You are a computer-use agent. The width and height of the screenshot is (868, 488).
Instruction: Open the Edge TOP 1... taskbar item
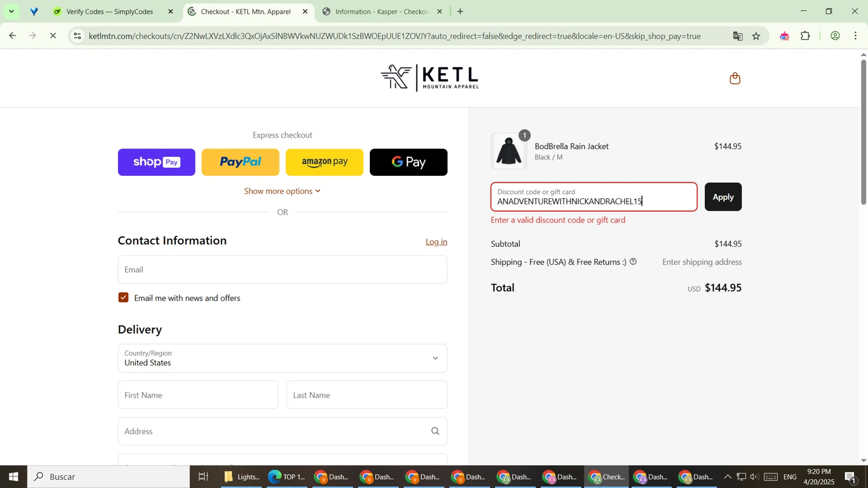[287, 477]
